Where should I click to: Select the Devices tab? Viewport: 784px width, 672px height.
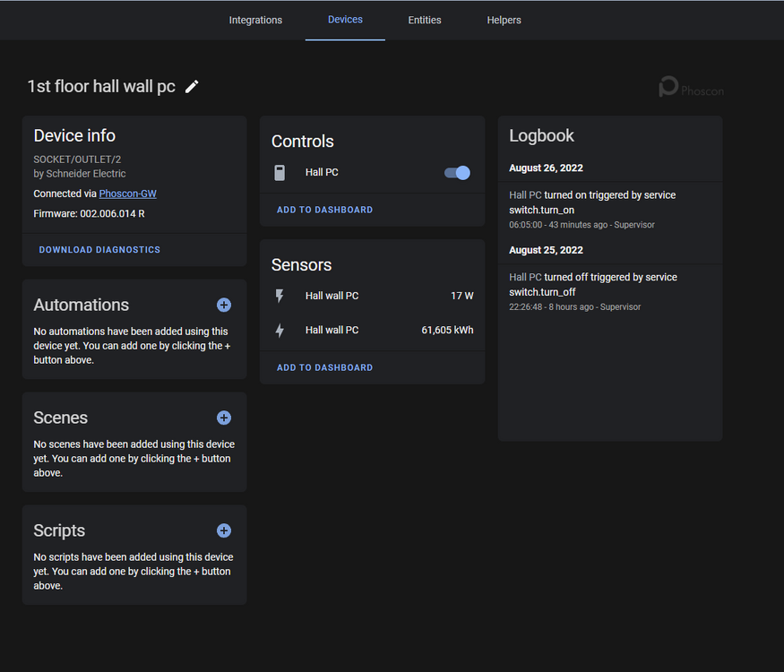point(345,20)
